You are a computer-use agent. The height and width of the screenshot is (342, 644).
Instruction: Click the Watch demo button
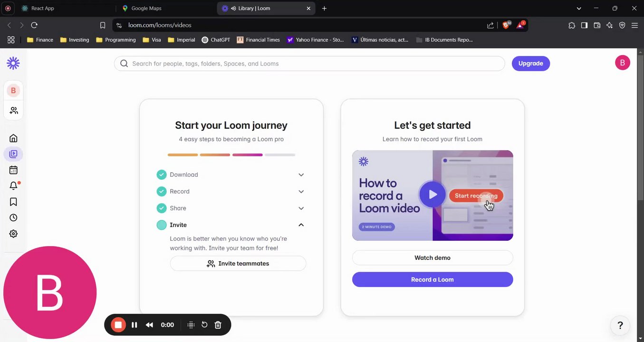click(x=433, y=258)
